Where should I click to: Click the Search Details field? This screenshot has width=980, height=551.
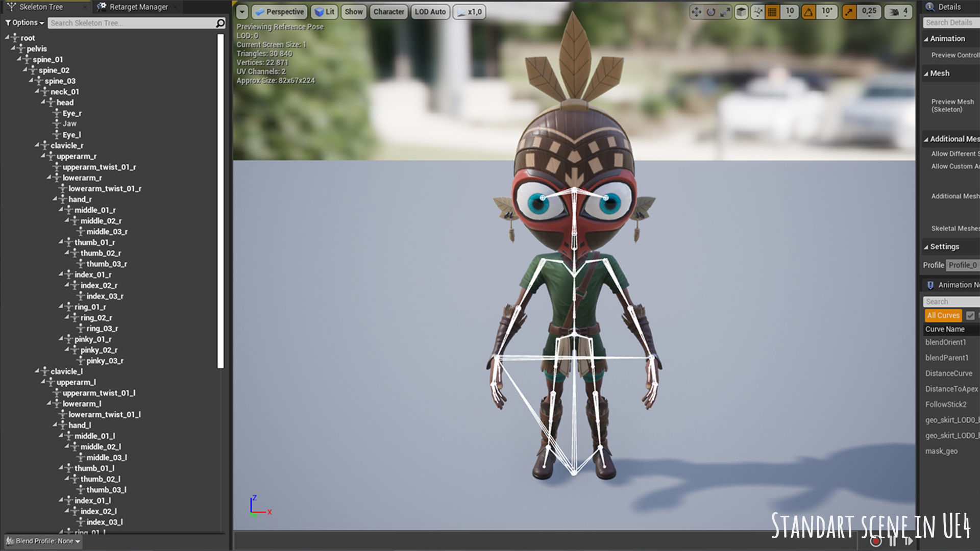point(951,22)
